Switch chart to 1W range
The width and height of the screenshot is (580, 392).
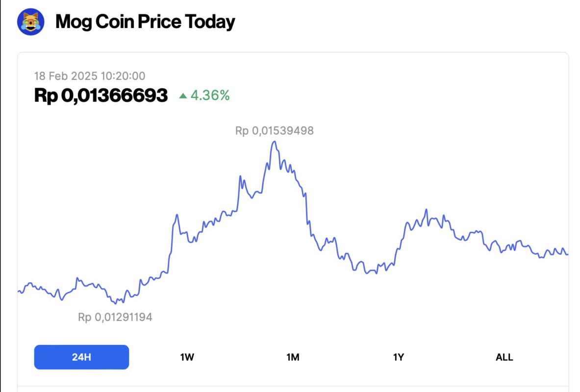pos(187,357)
